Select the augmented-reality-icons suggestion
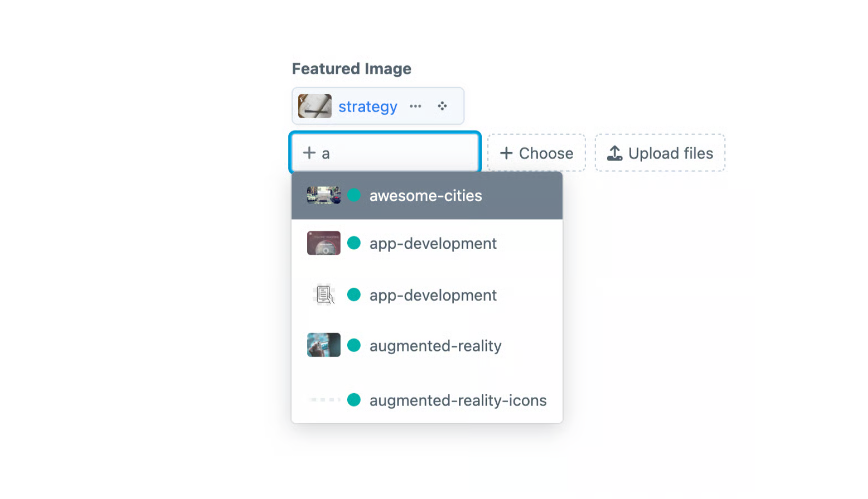The height and width of the screenshot is (499, 868). pyautogui.click(x=427, y=400)
